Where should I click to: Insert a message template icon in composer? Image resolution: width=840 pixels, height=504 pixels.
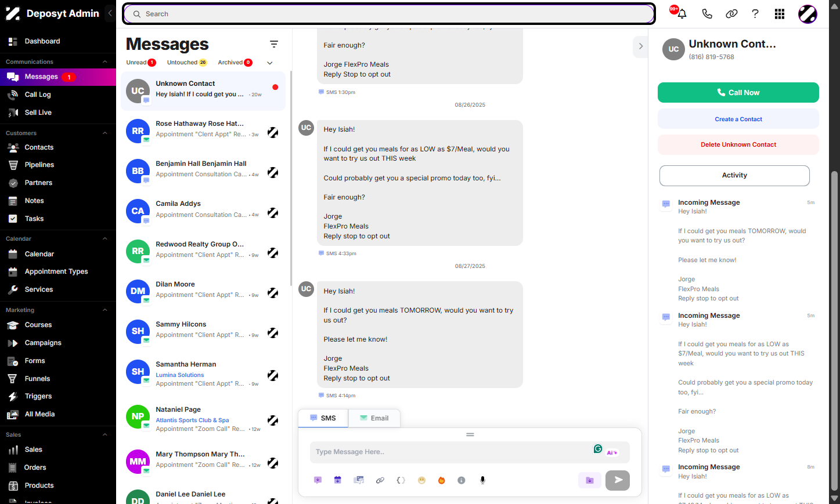tap(318, 480)
